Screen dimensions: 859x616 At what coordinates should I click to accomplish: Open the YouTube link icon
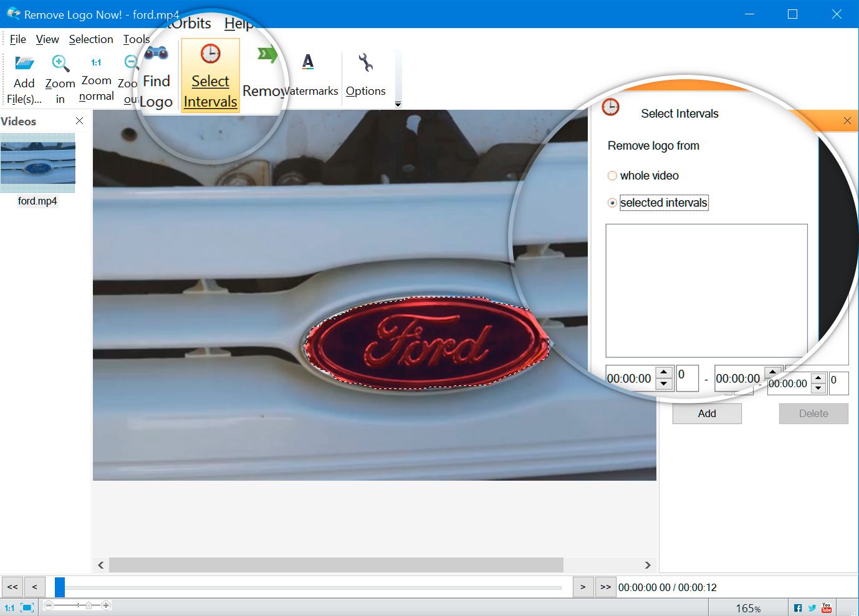[827, 608]
